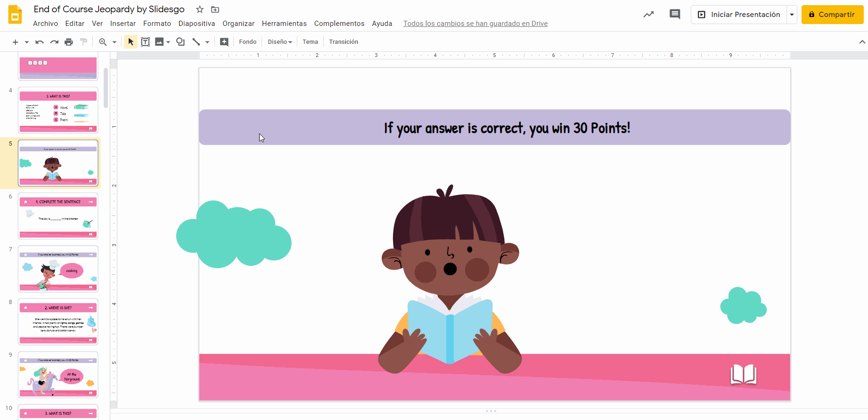Open the Diapositiva menu
868x420 pixels.
(x=197, y=24)
